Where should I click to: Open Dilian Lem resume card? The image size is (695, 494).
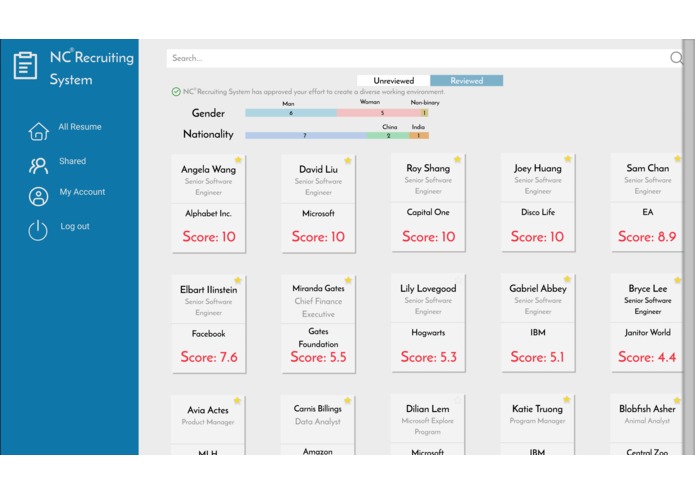[428, 425]
